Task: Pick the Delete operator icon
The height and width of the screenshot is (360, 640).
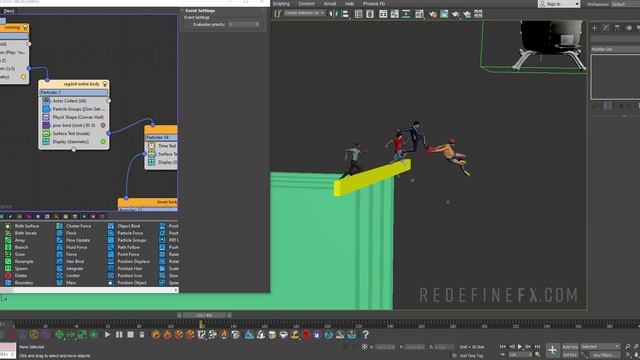Action: click(x=8, y=276)
